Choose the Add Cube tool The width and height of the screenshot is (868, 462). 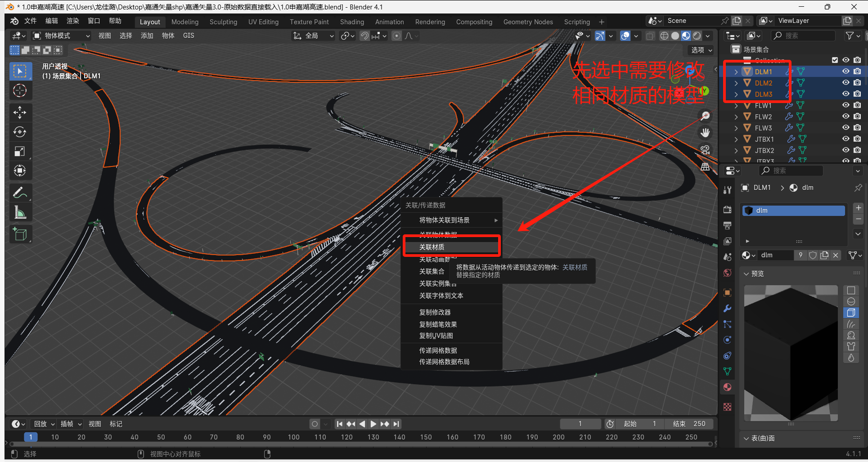pyautogui.click(x=20, y=234)
